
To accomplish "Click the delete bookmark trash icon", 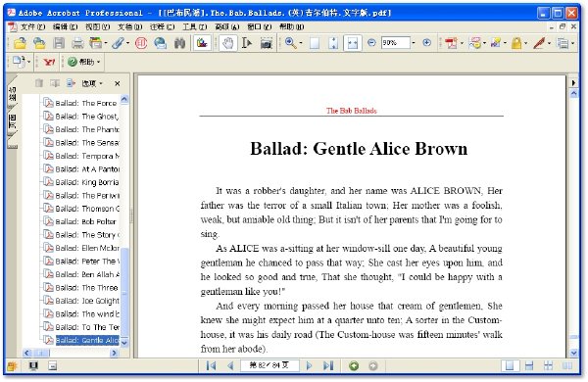I will click(x=38, y=83).
